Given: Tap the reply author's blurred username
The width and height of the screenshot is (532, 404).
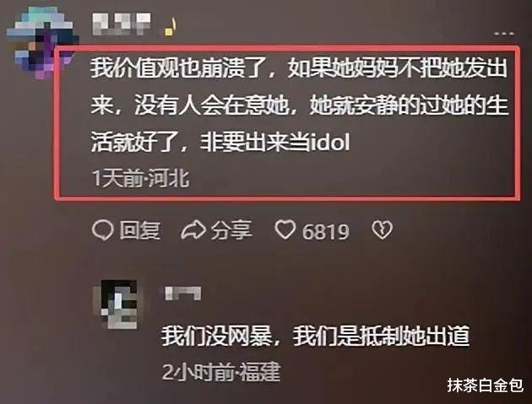Looking at the screenshot, I should pos(183,294).
